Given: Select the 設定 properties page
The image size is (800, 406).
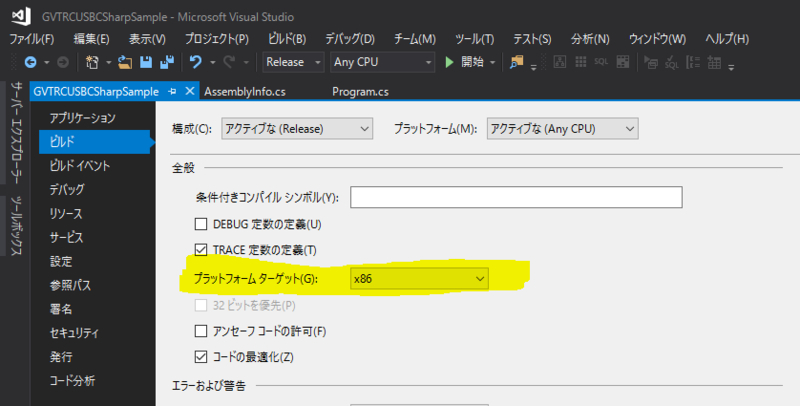Looking at the screenshot, I should point(61,261).
